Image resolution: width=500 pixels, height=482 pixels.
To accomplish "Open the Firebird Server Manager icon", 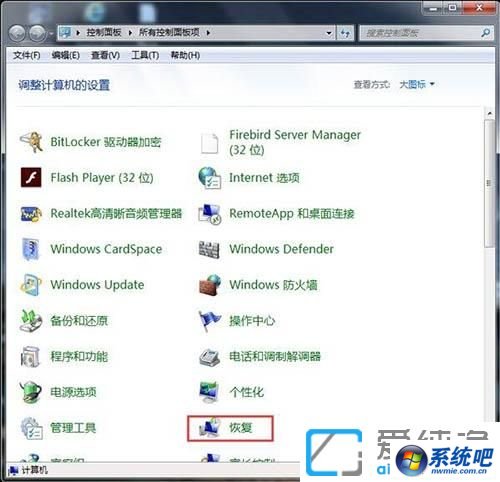I will click(x=209, y=143).
